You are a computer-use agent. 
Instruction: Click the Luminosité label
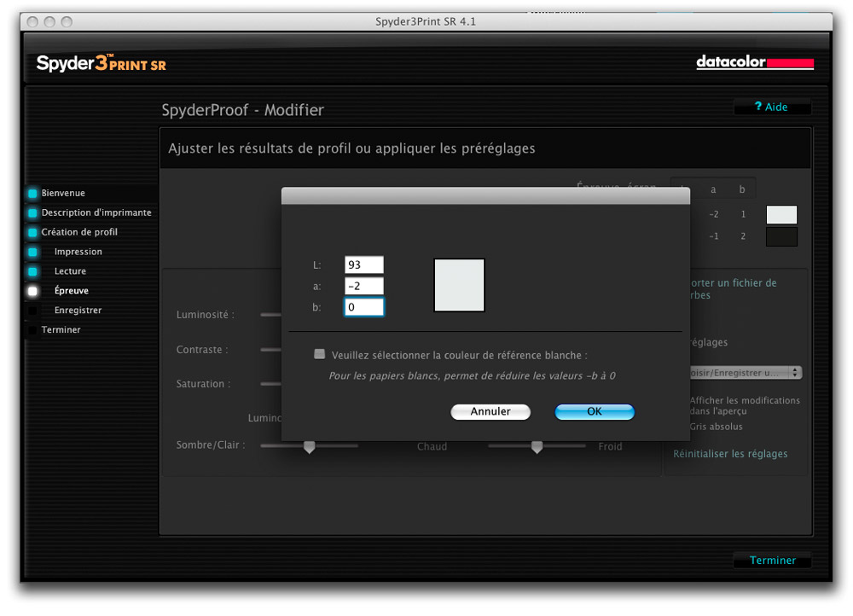click(205, 315)
